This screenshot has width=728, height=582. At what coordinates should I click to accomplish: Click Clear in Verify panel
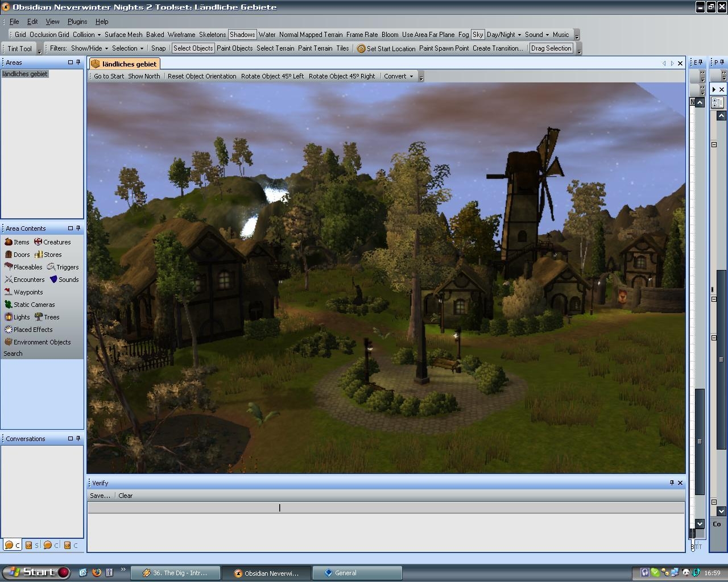tap(125, 496)
